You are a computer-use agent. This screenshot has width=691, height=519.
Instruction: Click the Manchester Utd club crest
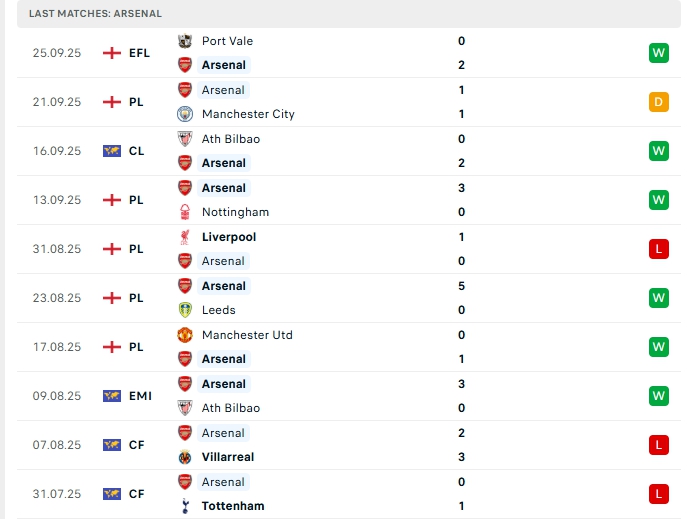[185, 335]
